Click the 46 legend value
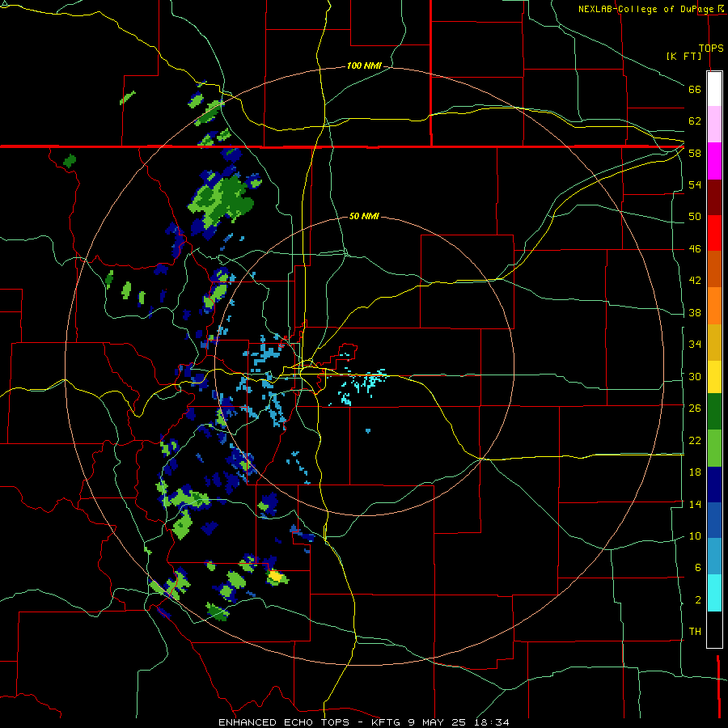This screenshot has height=728, width=728. 695,248
